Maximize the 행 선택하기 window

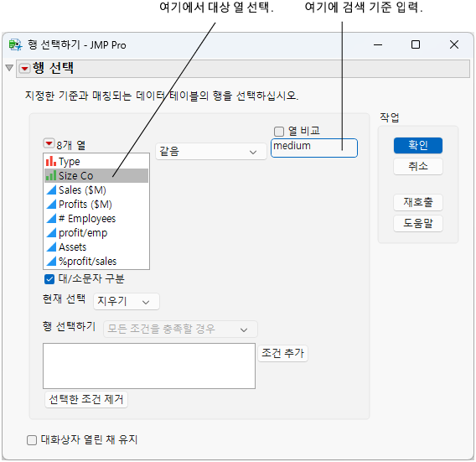pyautogui.click(x=416, y=45)
